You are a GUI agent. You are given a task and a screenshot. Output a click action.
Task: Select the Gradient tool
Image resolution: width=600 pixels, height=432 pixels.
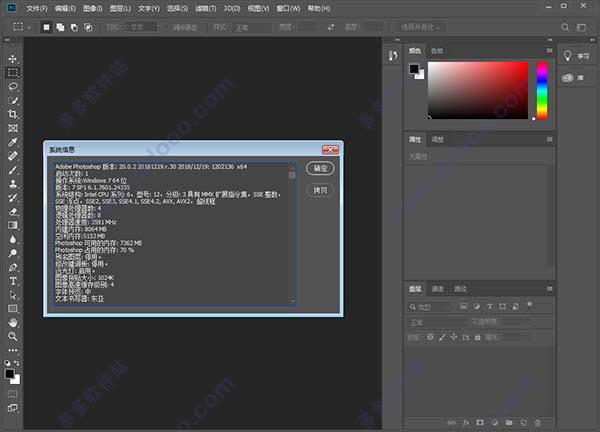[x=13, y=225]
